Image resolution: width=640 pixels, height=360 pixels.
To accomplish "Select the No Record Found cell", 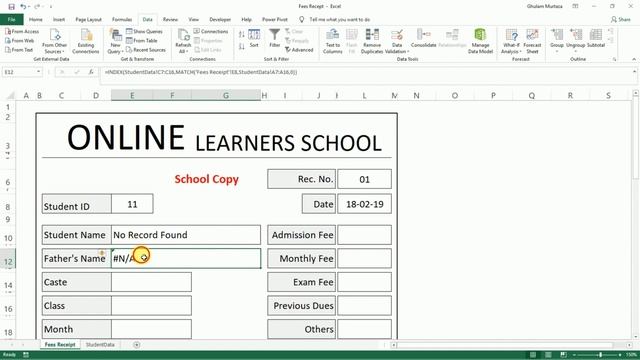I will [186, 235].
